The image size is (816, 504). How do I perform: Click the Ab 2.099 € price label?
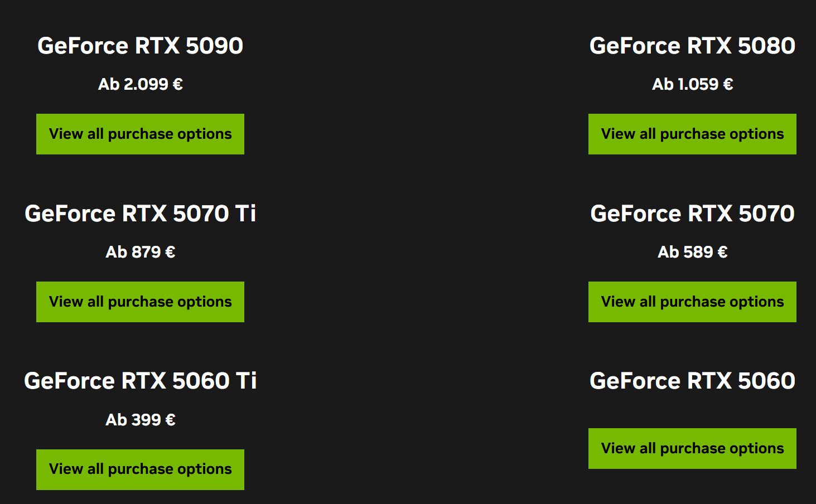[140, 84]
